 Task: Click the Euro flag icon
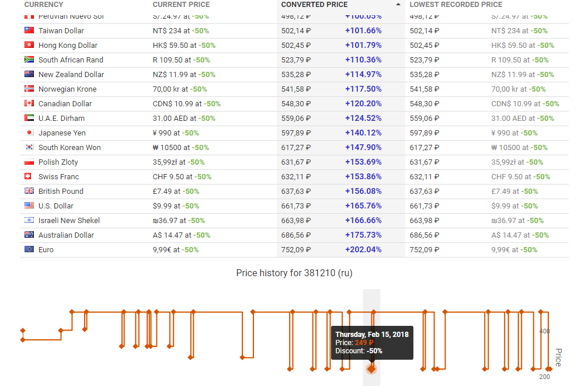coord(29,249)
